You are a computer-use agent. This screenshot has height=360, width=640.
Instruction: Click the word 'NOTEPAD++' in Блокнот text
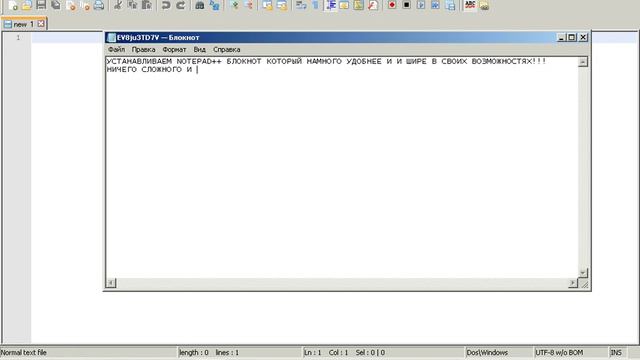coord(199,62)
